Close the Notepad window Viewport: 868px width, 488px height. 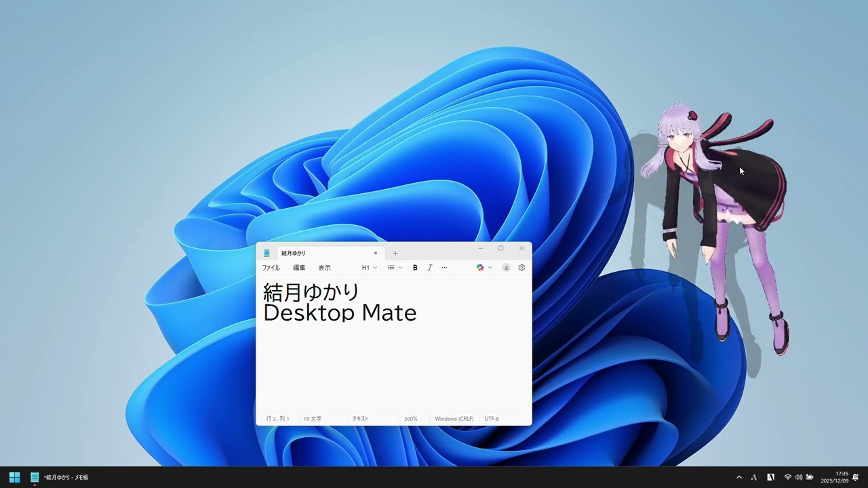click(521, 249)
